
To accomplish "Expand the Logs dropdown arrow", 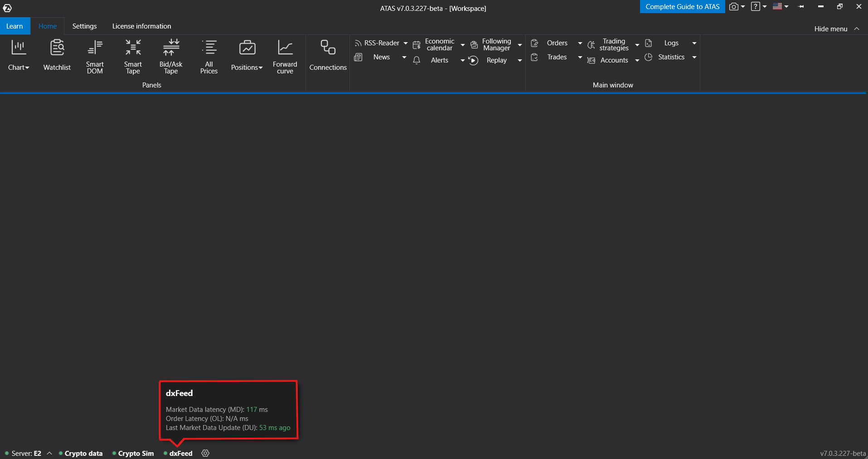I will (x=694, y=43).
